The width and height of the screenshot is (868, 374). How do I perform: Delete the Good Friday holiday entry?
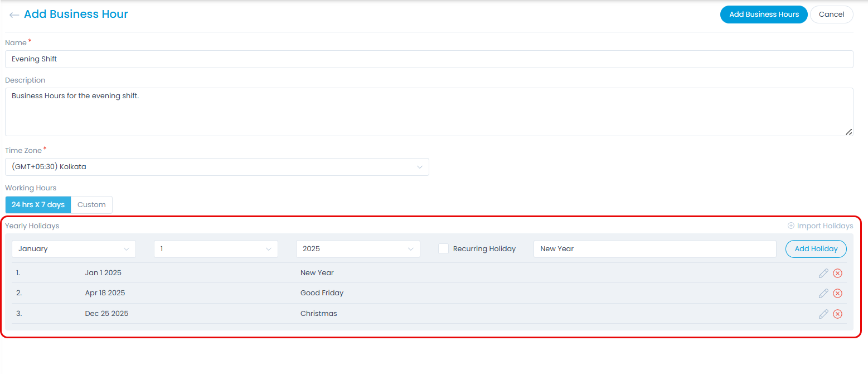tap(837, 293)
